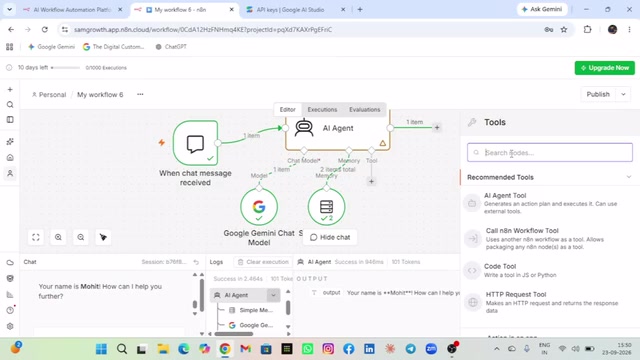Zoom out on the workflow canvas
This screenshot has height=360, width=640.
tap(81, 237)
